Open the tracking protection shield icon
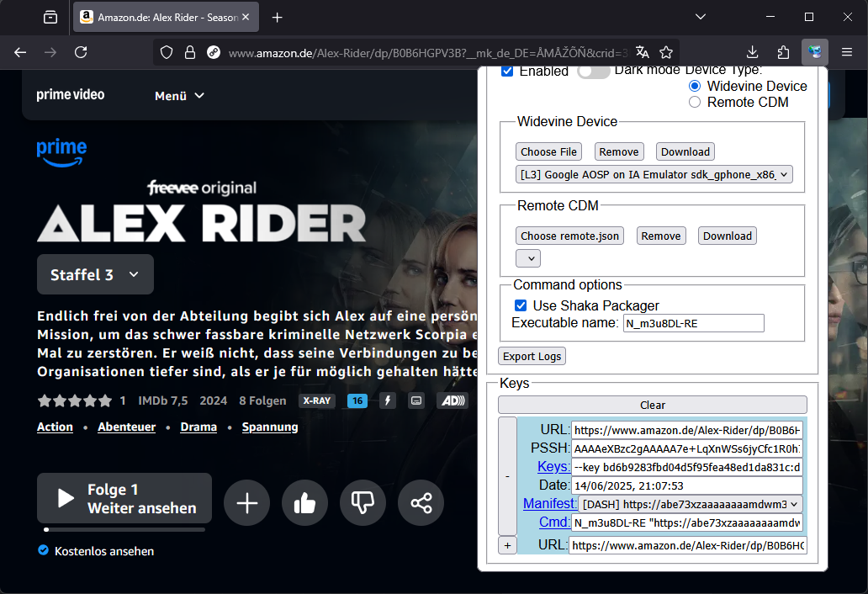Screen dimensions: 868x594 click(167, 53)
